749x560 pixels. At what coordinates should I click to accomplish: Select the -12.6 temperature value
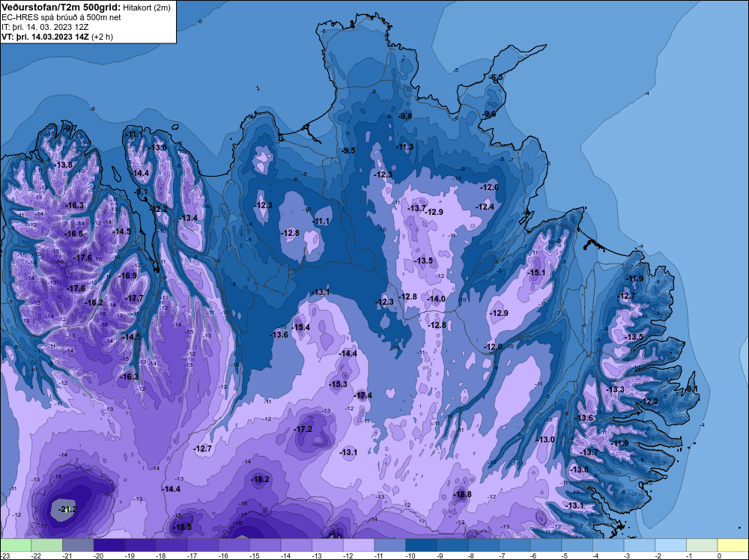(x=489, y=187)
